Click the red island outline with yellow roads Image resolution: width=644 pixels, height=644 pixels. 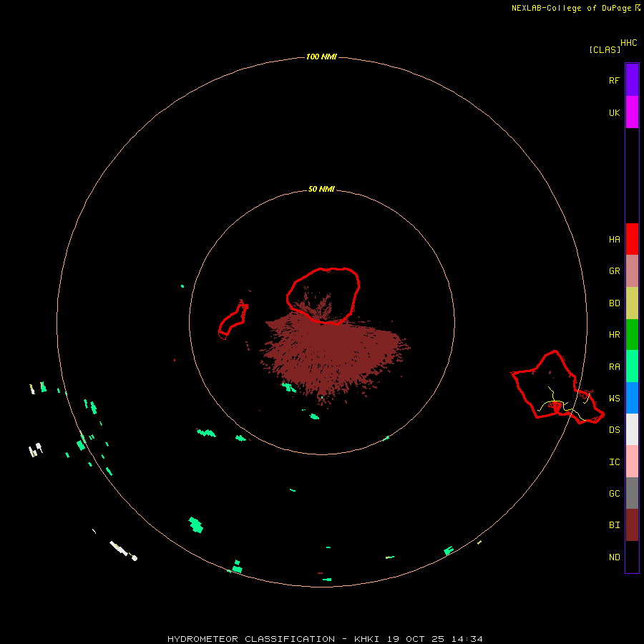coord(557,388)
